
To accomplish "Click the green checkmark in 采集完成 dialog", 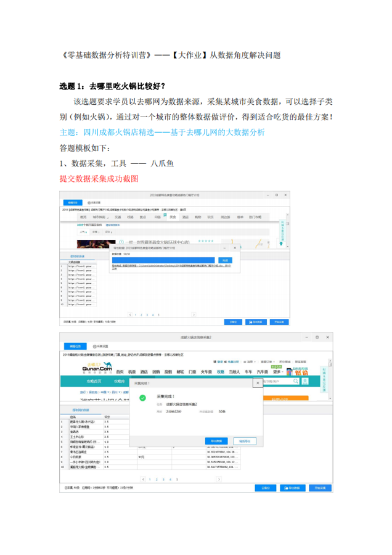I will 142,398.
